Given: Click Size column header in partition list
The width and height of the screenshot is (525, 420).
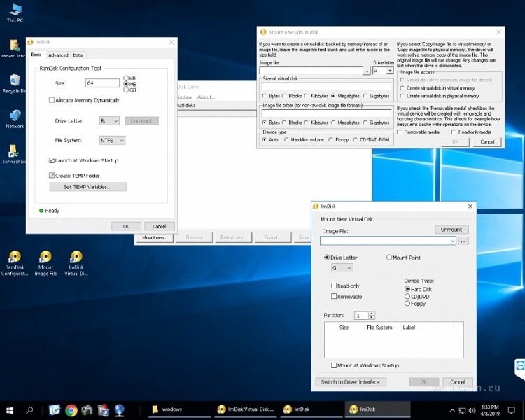Looking at the screenshot, I should tap(344, 327).
